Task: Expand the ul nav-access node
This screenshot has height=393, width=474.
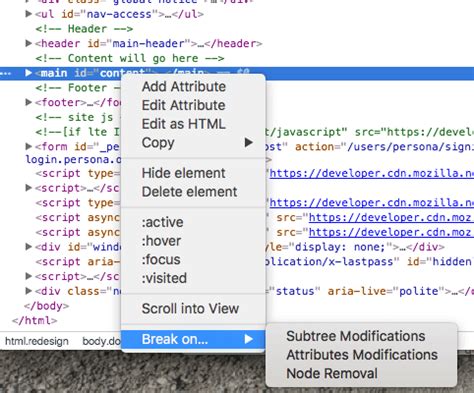Action: [x=29, y=14]
